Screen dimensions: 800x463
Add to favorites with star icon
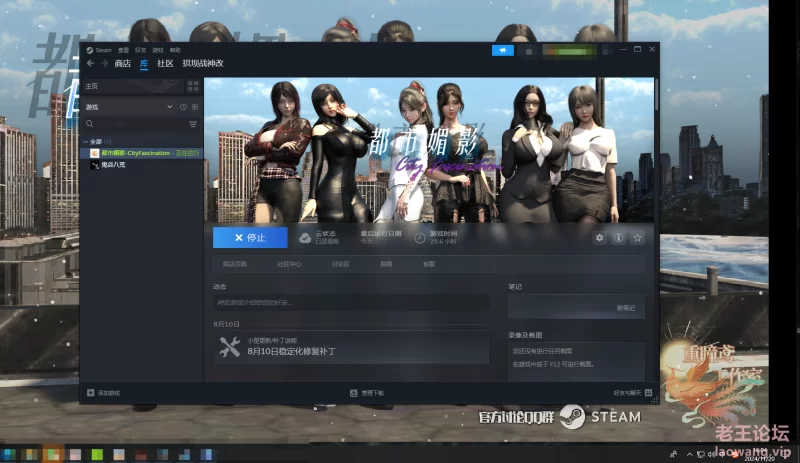click(637, 238)
